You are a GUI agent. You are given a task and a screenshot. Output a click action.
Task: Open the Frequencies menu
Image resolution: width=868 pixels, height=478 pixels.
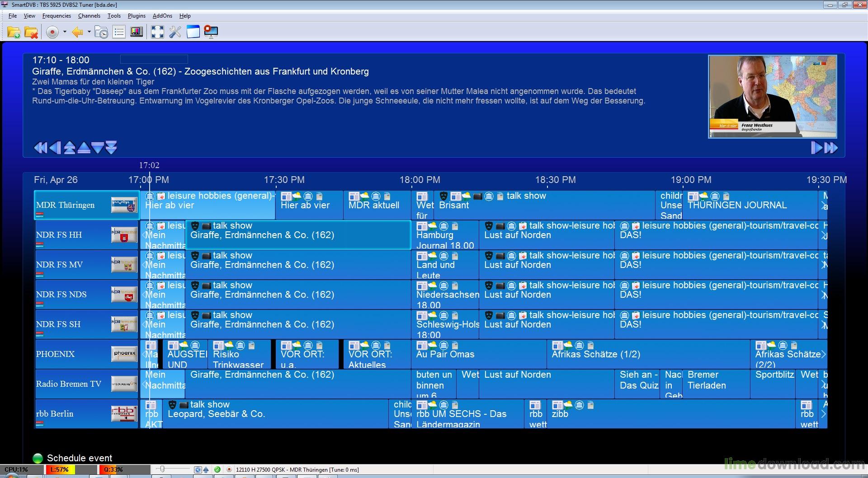[57, 15]
